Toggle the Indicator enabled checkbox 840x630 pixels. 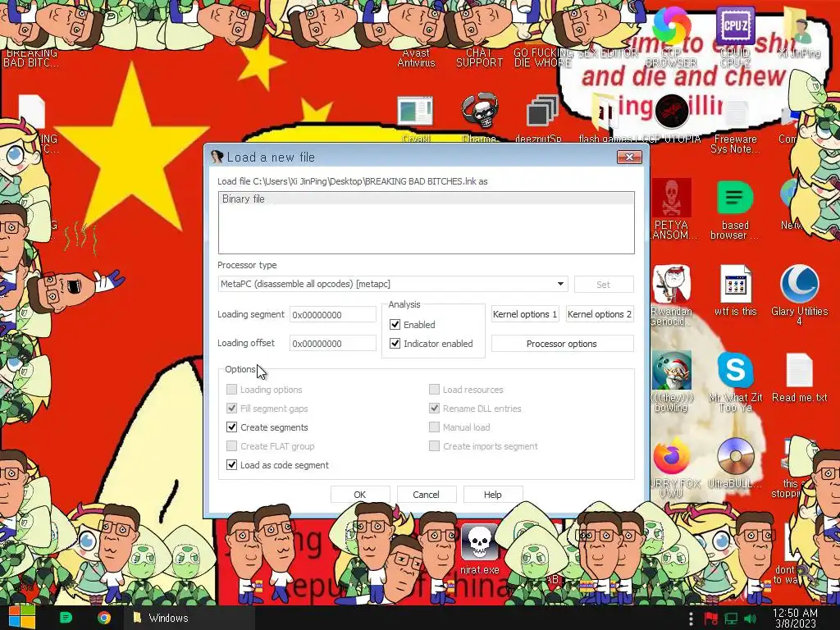pyautogui.click(x=395, y=344)
